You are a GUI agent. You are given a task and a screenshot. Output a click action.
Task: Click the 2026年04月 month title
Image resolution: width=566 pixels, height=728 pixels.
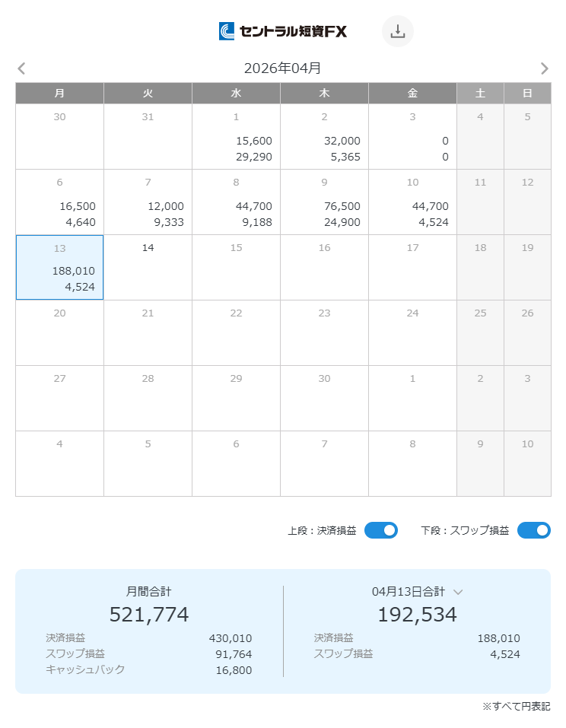[282, 68]
